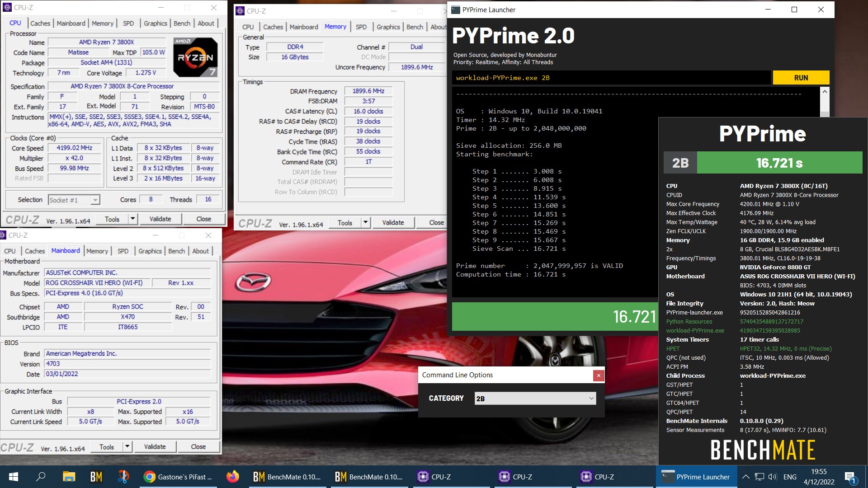Screen dimensions: 868x488
Task: Click Tools button in CPU window
Action: pyautogui.click(x=112, y=219)
